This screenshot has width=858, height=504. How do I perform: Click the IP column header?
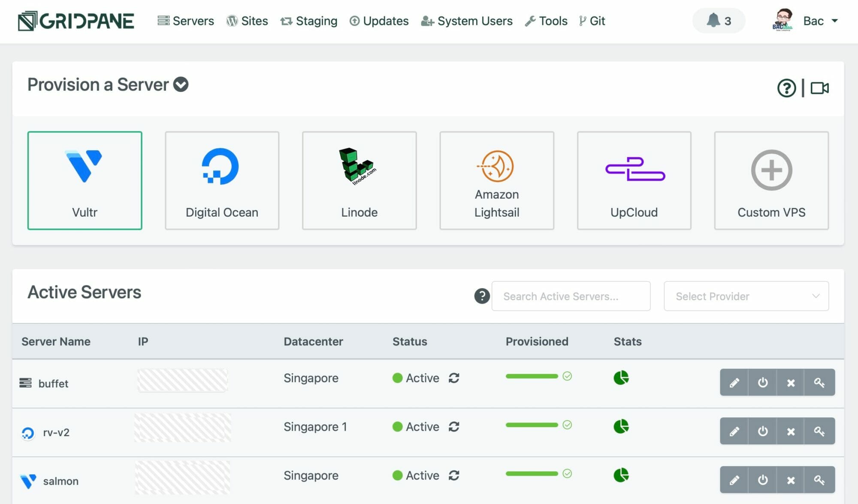[143, 341]
